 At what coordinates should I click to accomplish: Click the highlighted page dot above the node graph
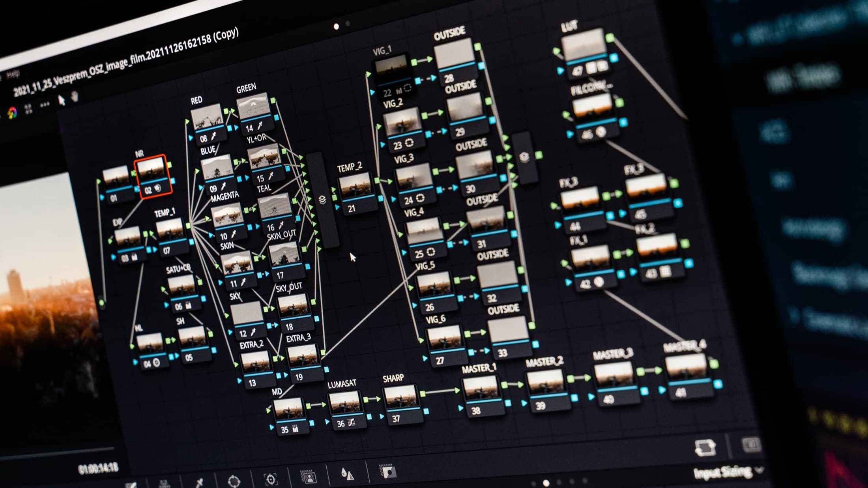pyautogui.click(x=336, y=26)
